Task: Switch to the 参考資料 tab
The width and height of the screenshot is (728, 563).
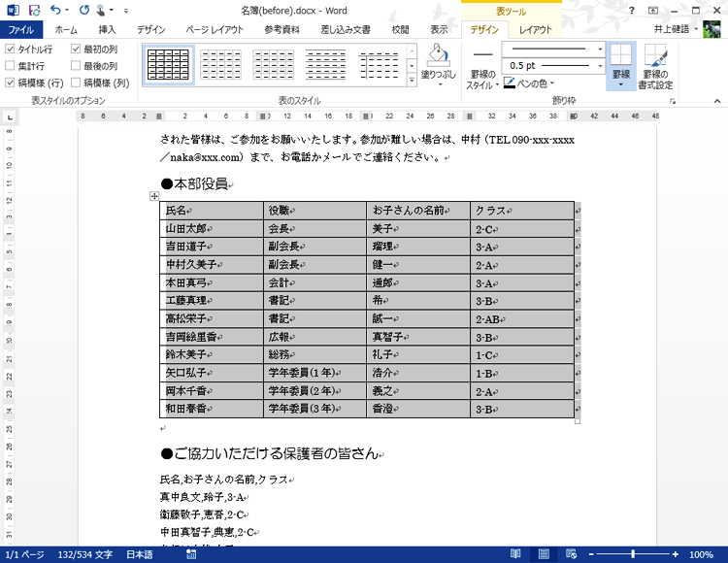Action: pos(281,30)
